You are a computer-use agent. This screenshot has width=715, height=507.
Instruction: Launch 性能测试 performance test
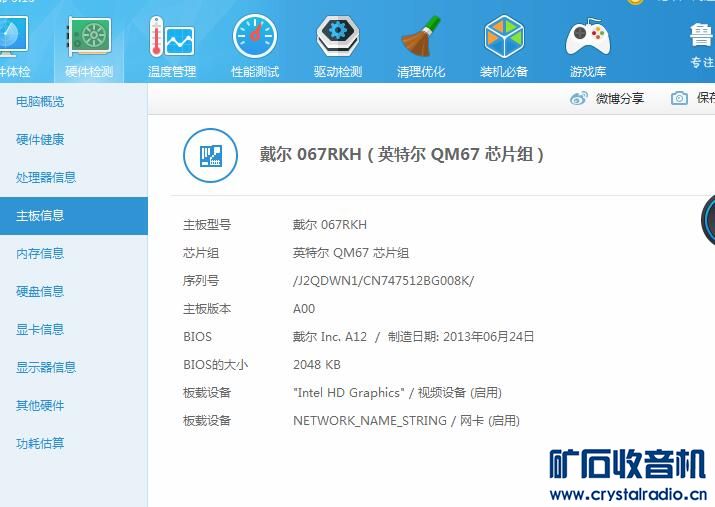(x=255, y=46)
